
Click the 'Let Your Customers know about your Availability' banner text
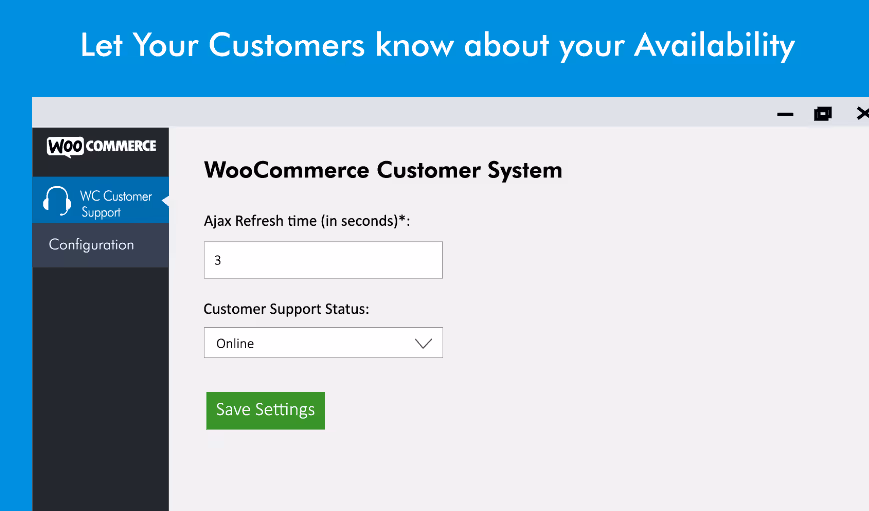pyautogui.click(x=438, y=45)
